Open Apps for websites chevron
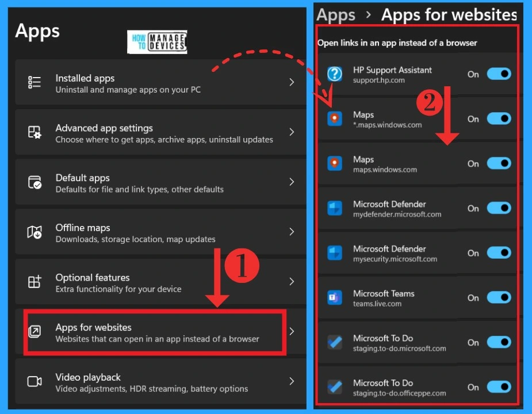The height and width of the screenshot is (414, 532). tap(292, 332)
